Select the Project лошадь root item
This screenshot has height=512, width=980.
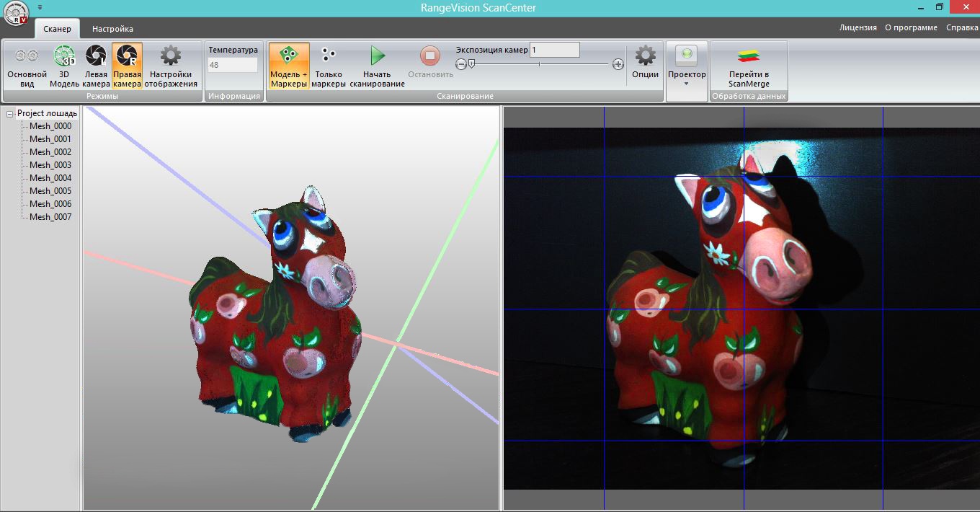point(47,113)
